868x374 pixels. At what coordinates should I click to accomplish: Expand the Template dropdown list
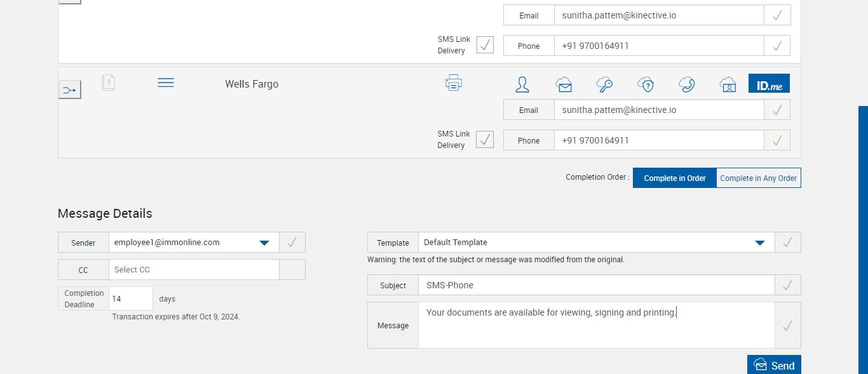point(759,243)
